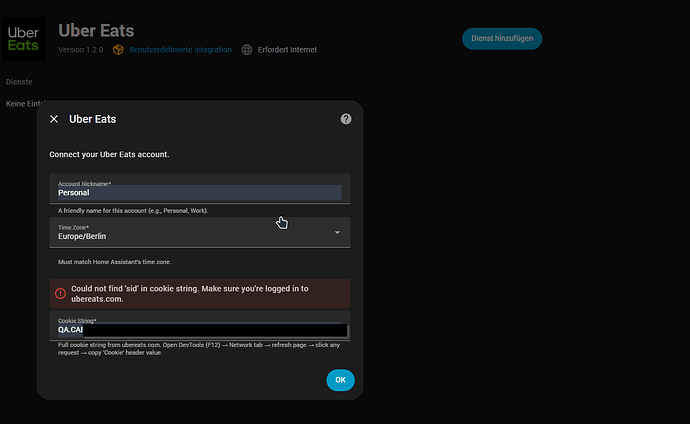The image size is (690, 424).
Task: Click the friendly name hint text
Action: pos(133,211)
